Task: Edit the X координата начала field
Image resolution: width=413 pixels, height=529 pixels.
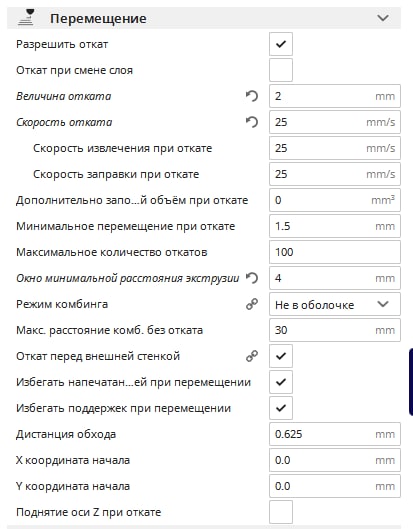Action: [335, 460]
